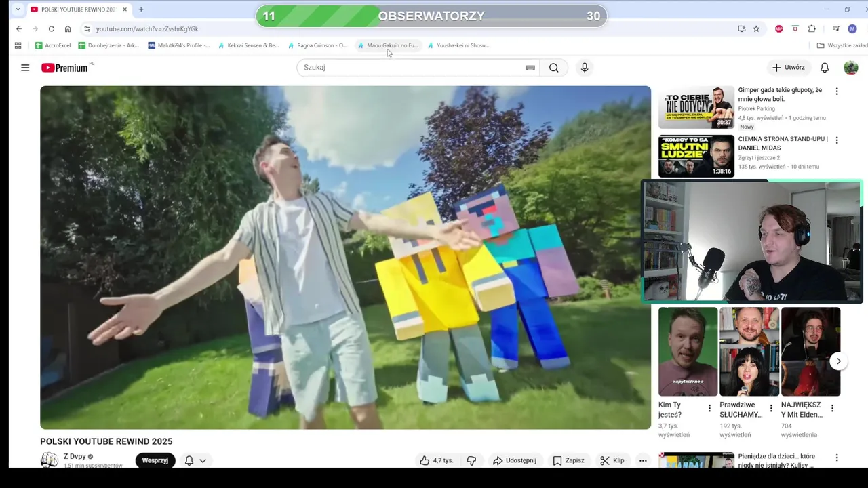Open Gimper gada takie głupoty thumbnail
868x488 pixels.
coord(696,107)
